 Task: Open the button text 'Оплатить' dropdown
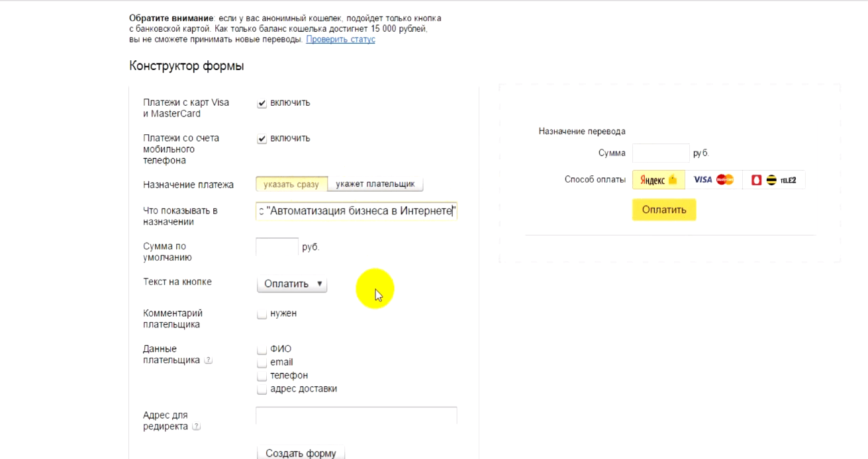(292, 284)
